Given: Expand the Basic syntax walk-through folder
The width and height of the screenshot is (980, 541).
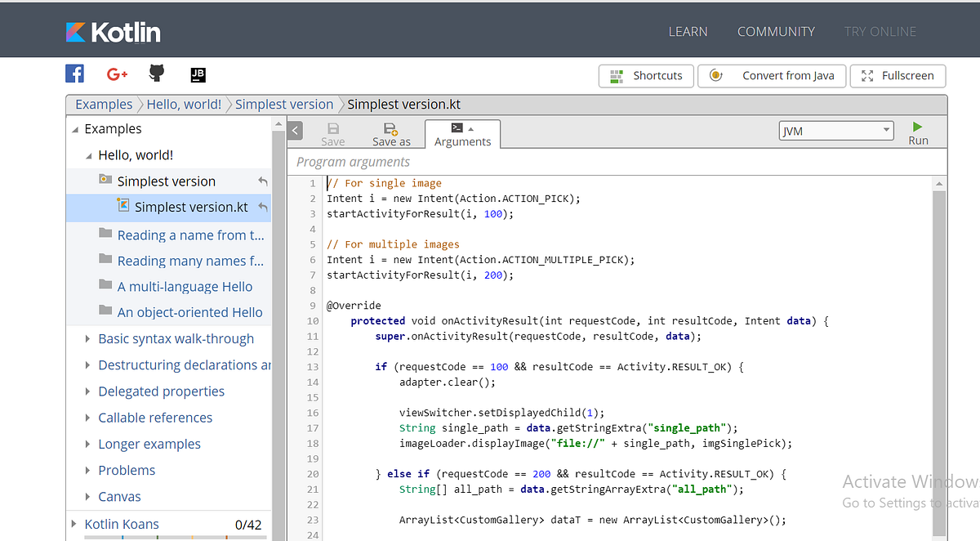Looking at the screenshot, I should point(88,339).
